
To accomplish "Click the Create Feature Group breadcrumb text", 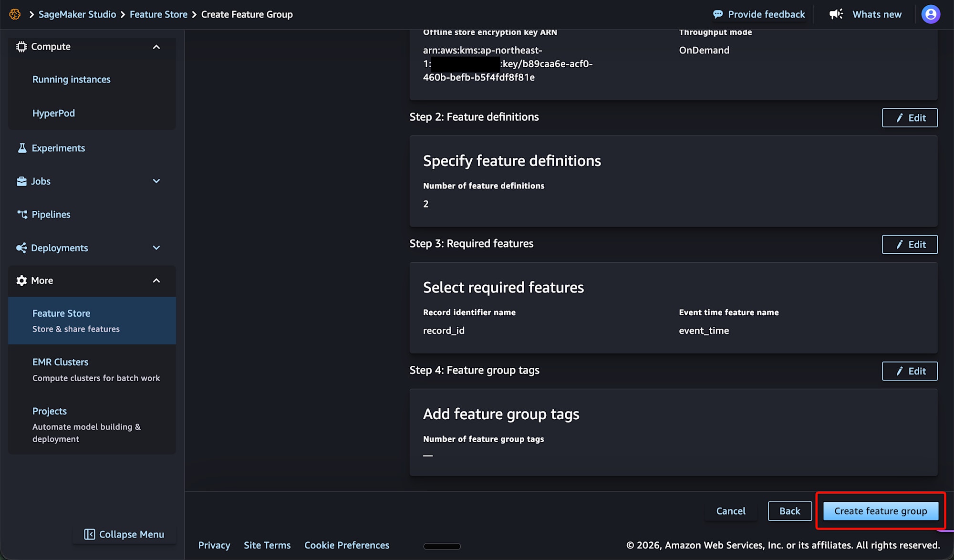I will 247,14.
